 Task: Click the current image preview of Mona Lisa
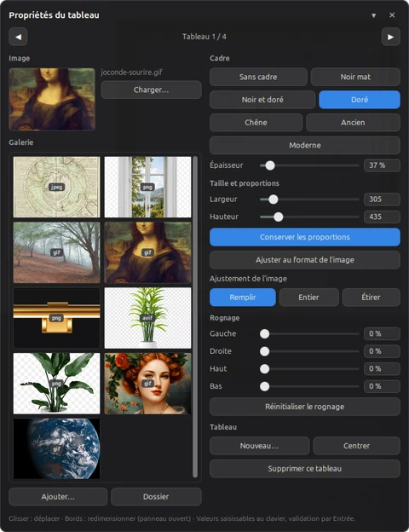click(x=52, y=99)
